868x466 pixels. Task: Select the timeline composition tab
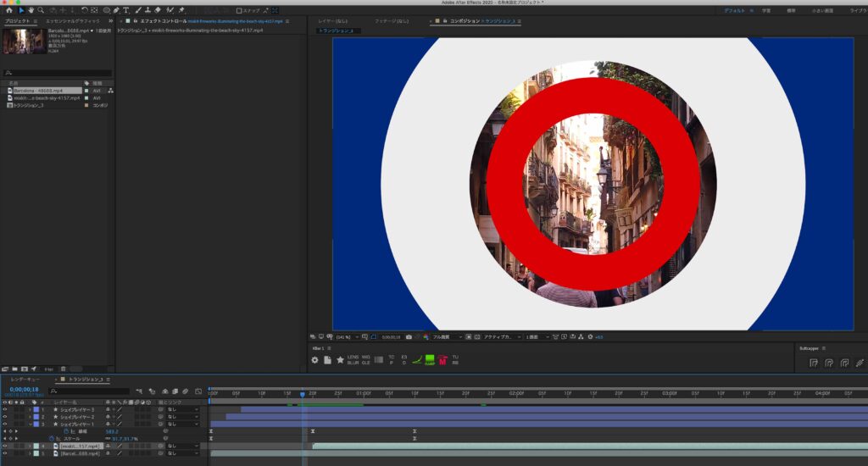coord(86,379)
